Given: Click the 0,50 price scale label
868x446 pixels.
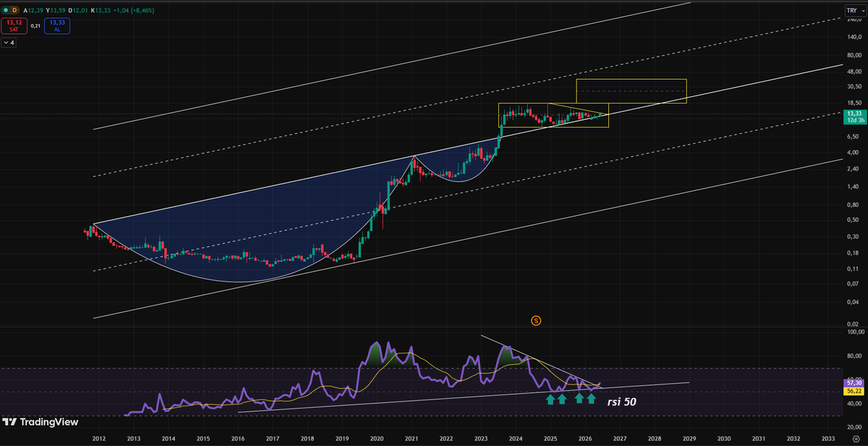Looking at the screenshot, I should point(854,219).
